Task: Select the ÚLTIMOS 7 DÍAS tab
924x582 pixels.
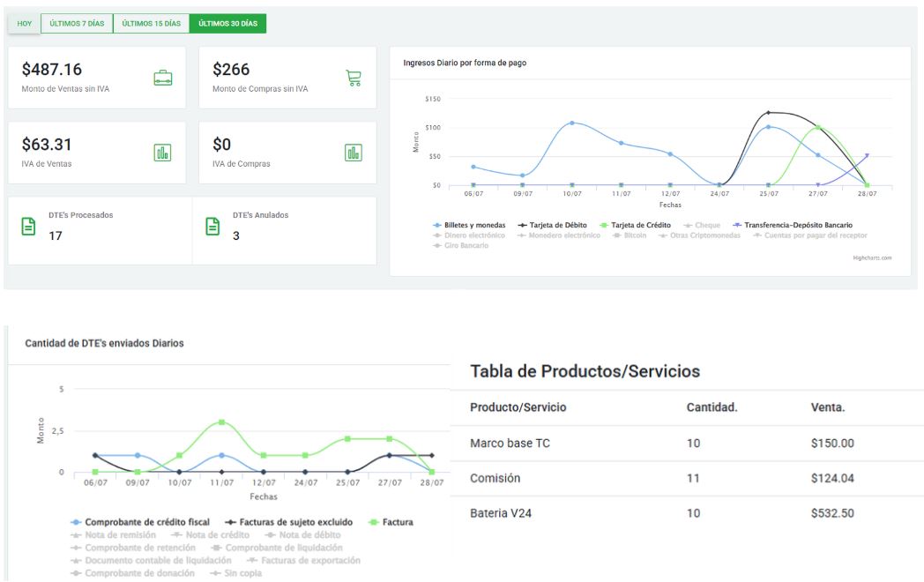Action: pos(77,24)
